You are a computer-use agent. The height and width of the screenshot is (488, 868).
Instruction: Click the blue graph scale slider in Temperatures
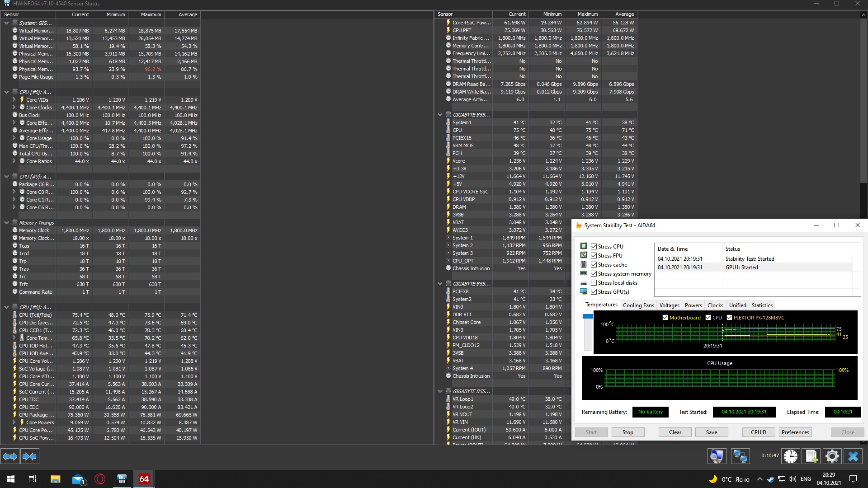pos(588,317)
